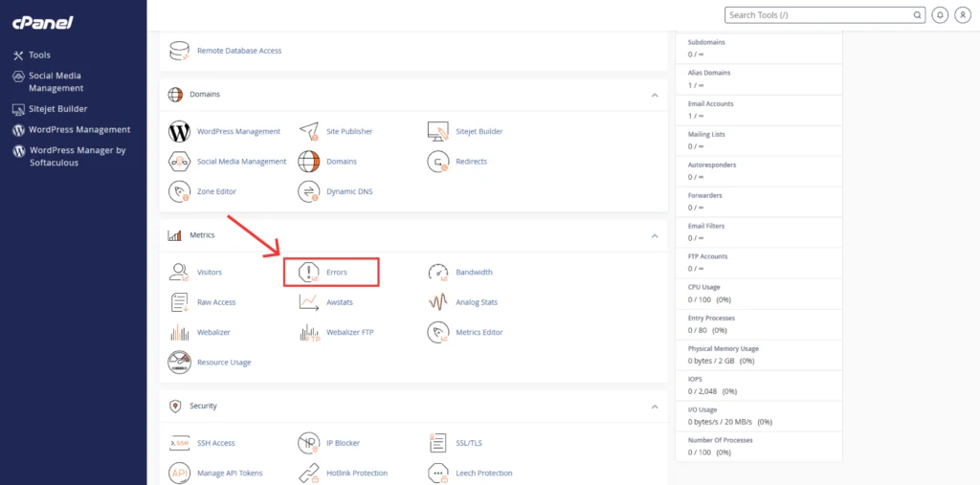This screenshot has height=485, width=980.
Task: Click the Metrics Editor icon
Action: [438, 333]
